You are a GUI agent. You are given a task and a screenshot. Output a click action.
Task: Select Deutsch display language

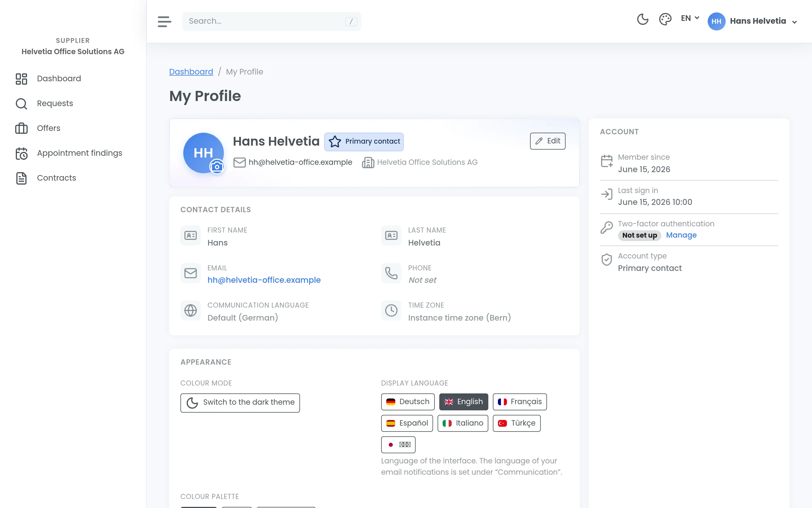[x=408, y=402]
